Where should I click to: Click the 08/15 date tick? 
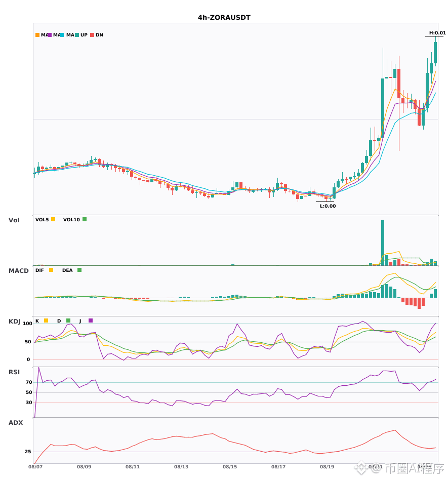pyautogui.click(x=230, y=467)
